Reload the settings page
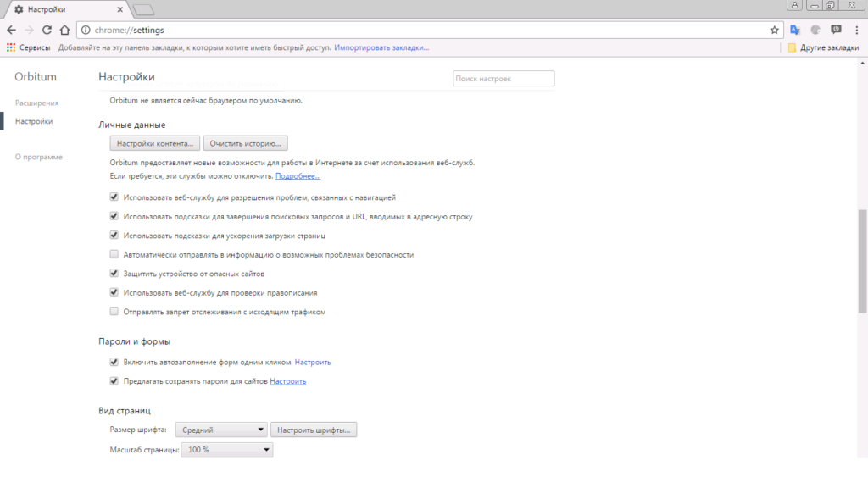The width and height of the screenshot is (868, 488). coord(47,30)
